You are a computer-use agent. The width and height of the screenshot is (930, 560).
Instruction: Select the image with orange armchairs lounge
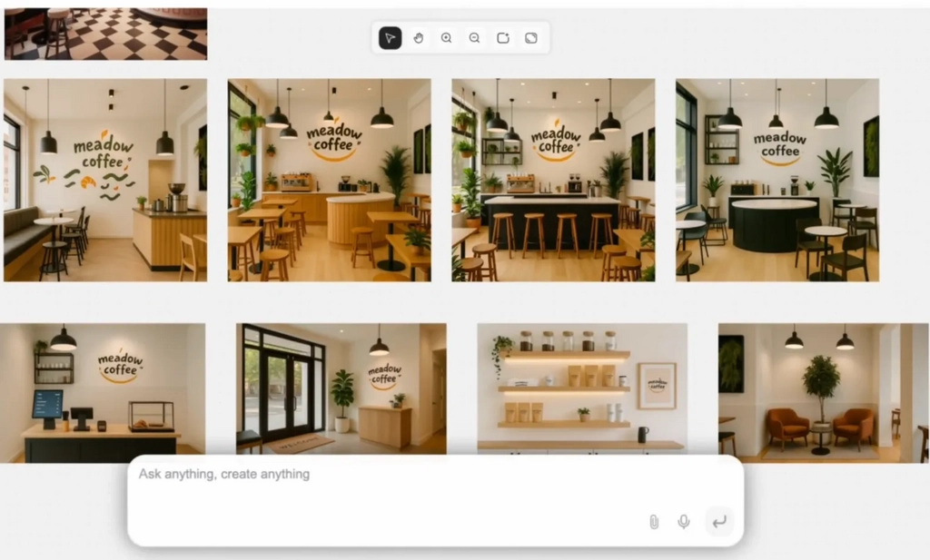[824, 393]
